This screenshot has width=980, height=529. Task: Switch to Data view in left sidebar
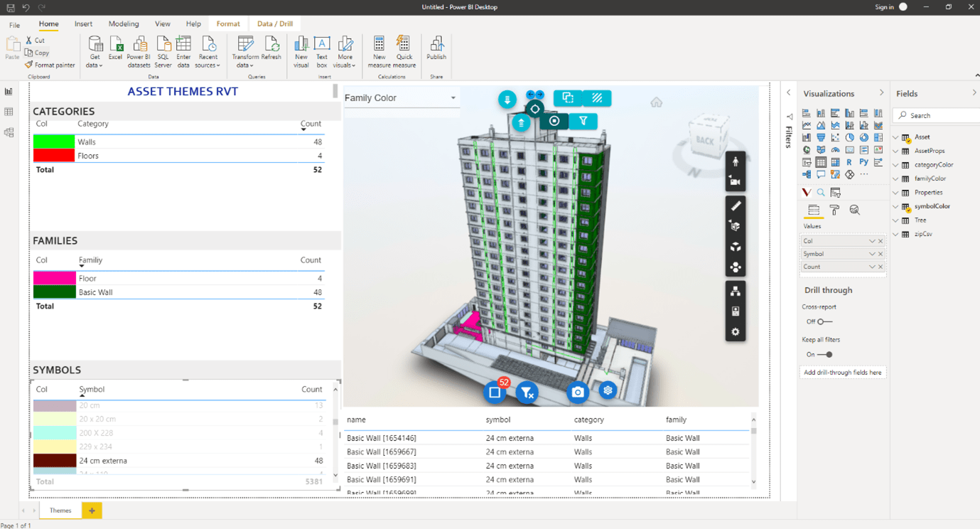tap(9, 112)
